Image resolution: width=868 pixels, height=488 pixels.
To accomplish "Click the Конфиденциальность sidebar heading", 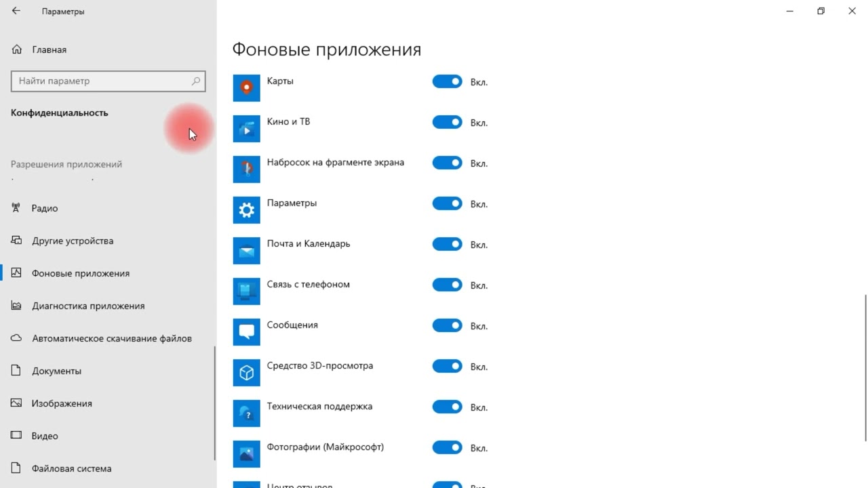I will point(60,113).
